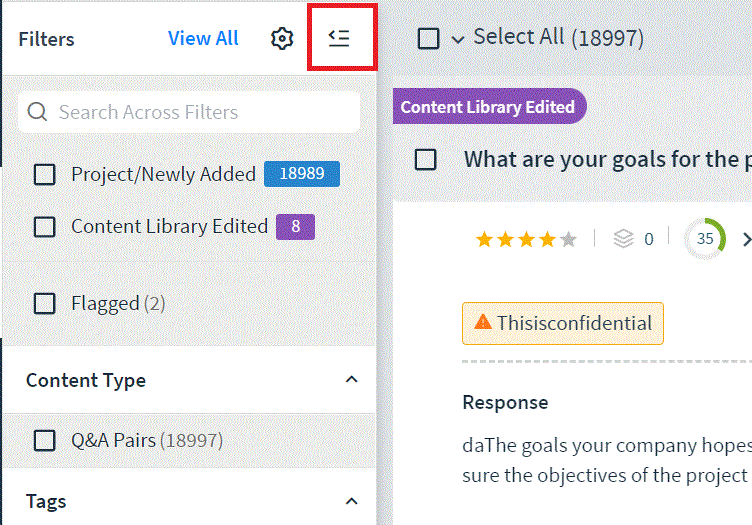This screenshot has width=752, height=525.
Task: Tick the Q&A Pairs checkbox
Action: tap(45, 440)
